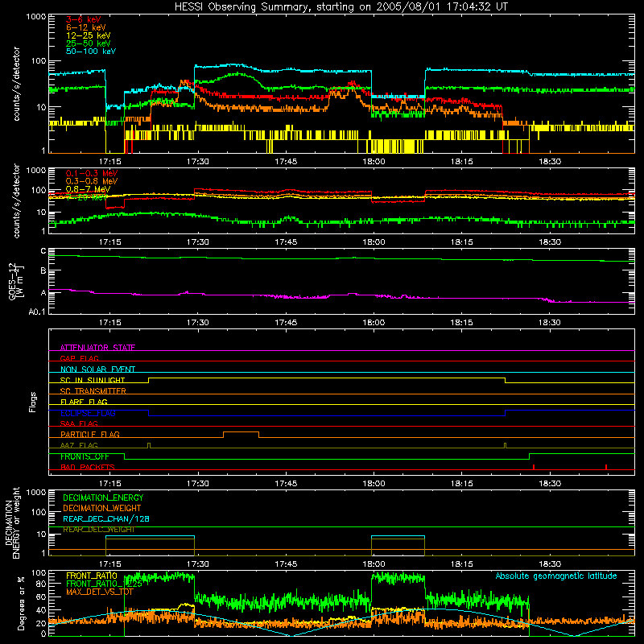Click the MAX_DET_VS_TOT legend label
This screenshot has width=644, height=644.
tap(100, 592)
